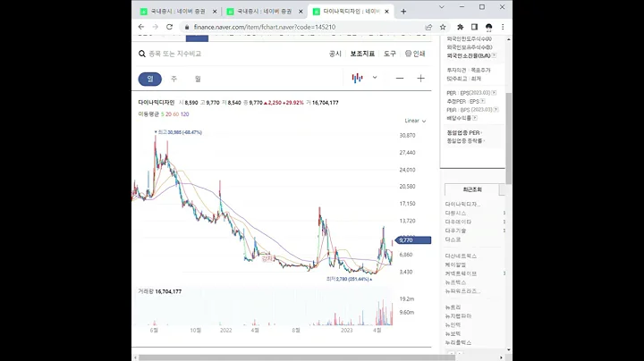Open 뉴프렉스 in recent list
644x361 pixels.
[x=455, y=282]
